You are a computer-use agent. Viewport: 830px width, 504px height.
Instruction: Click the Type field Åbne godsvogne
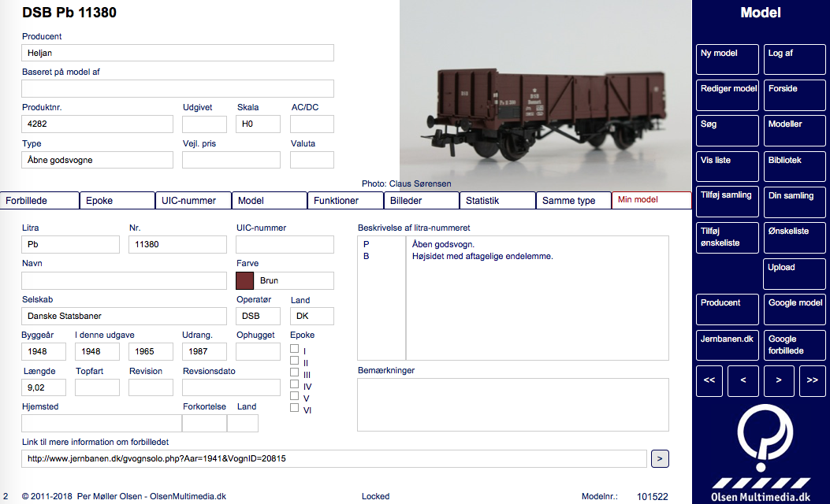pyautogui.click(x=98, y=160)
